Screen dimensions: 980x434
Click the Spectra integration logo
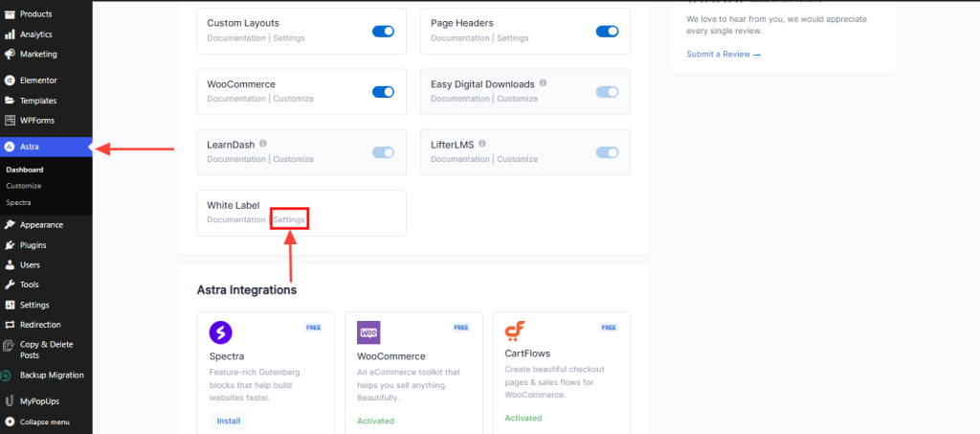[221, 332]
